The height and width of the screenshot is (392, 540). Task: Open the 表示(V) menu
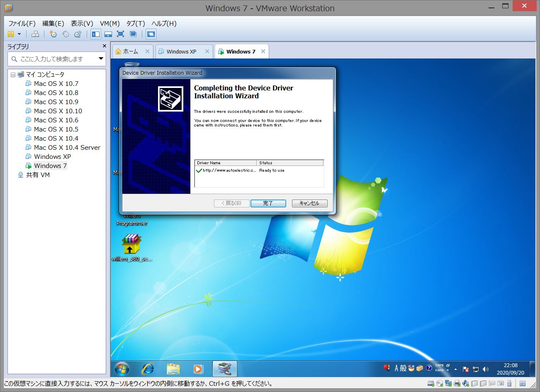[82, 23]
